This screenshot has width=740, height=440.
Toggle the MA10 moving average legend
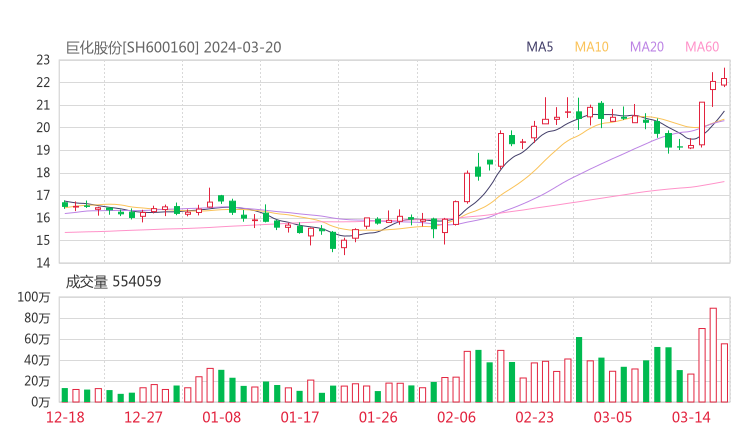(592, 47)
